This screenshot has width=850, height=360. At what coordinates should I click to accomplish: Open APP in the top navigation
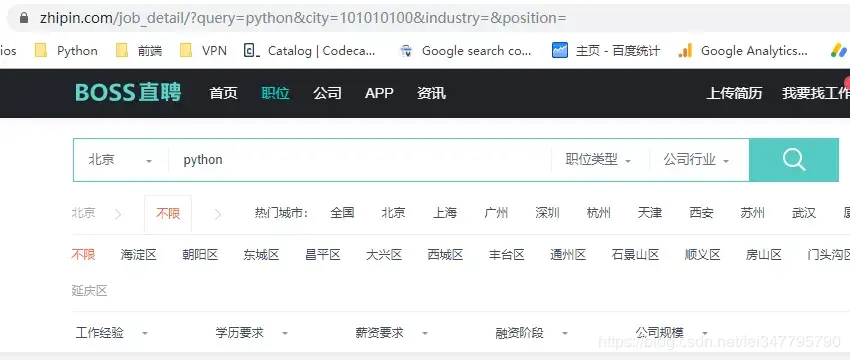pyautogui.click(x=379, y=93)
